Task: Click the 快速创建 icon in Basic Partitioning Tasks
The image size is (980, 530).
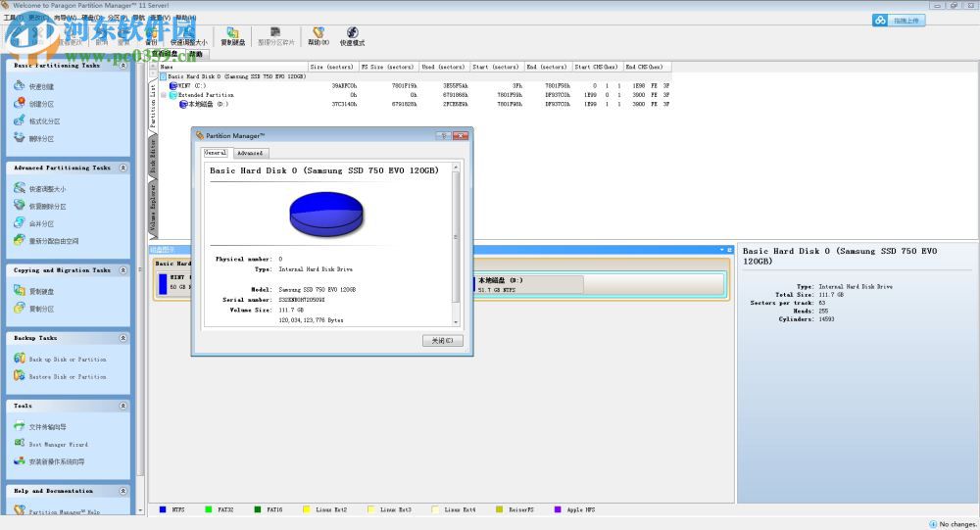Action: [x=20, y=85]
